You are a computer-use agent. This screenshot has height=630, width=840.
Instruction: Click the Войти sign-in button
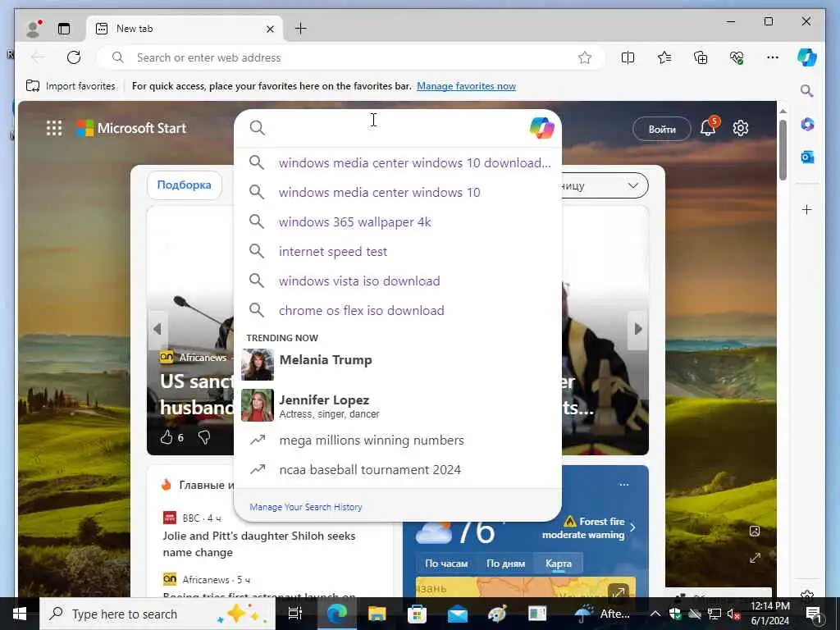coord(662,129)
